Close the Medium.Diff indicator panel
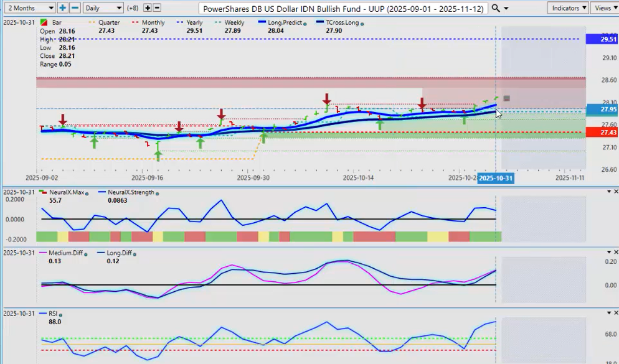The image size is (619, 364). [x=616, y=252]
